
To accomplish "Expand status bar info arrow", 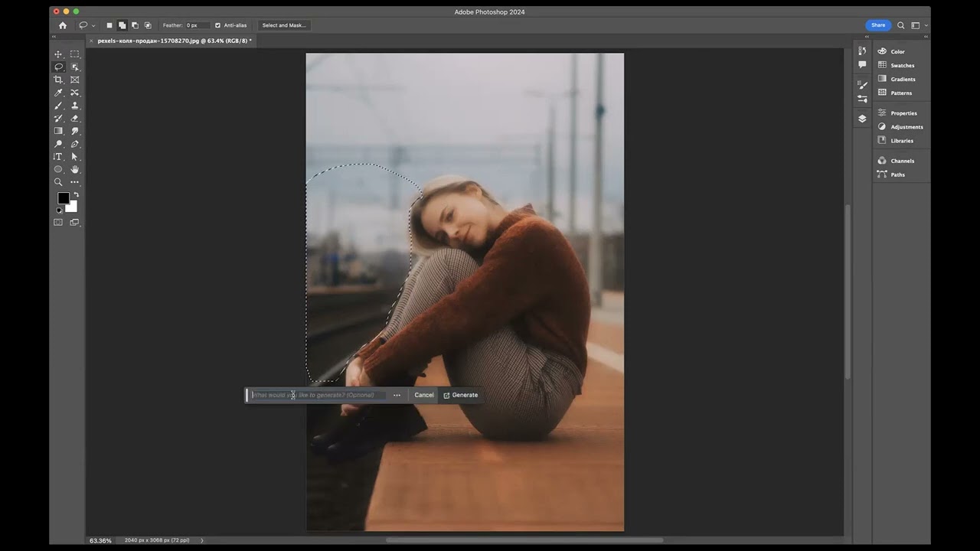I will (202, 540).
